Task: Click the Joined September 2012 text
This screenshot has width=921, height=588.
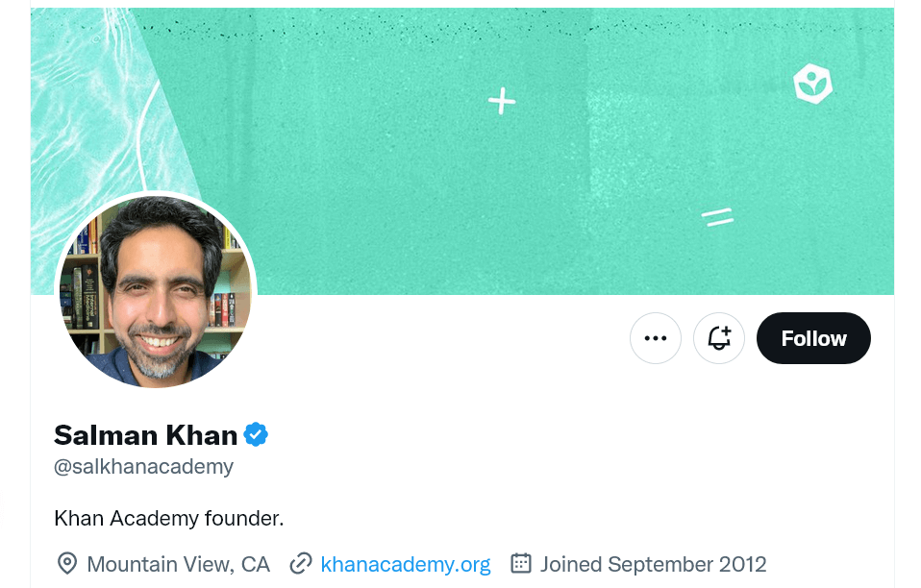Action: [x=653, y=564]
